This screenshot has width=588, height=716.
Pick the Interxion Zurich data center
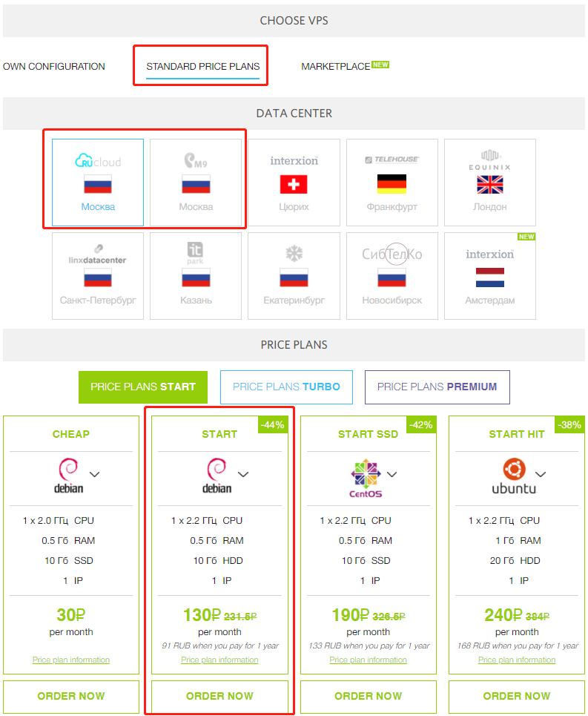tap(294, 183)
